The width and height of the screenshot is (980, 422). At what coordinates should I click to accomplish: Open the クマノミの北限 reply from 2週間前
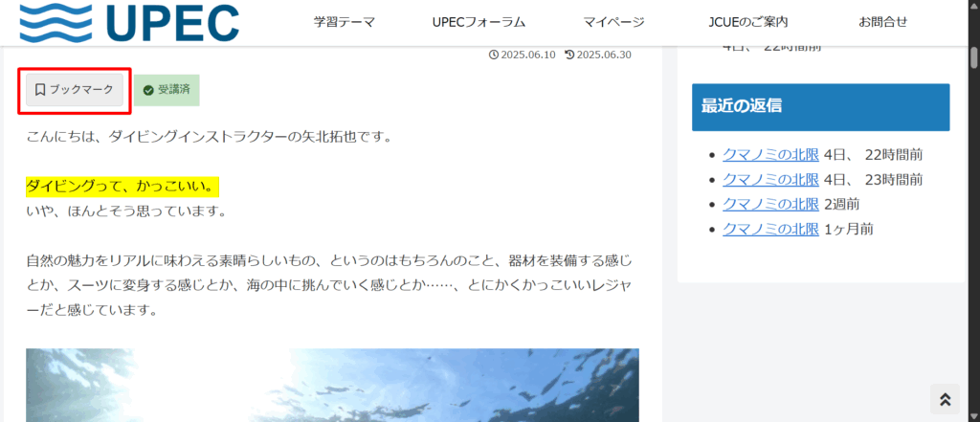point(770,204)
